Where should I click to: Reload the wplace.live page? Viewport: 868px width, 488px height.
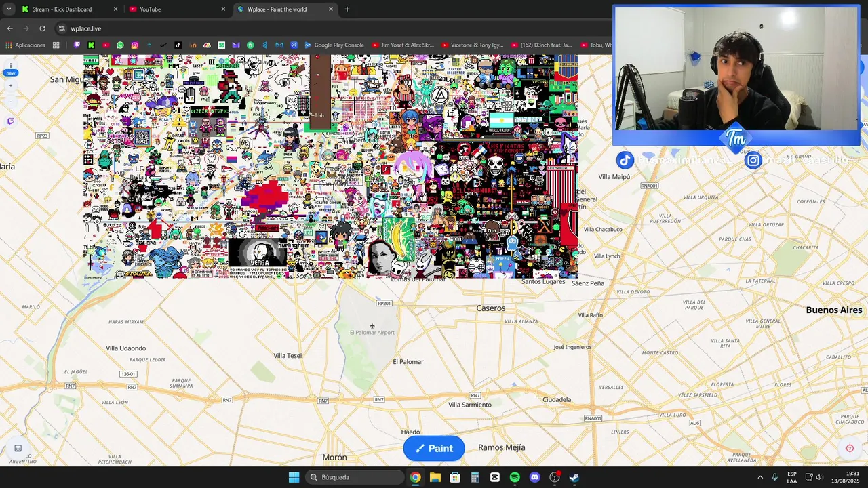coord(42,28)
